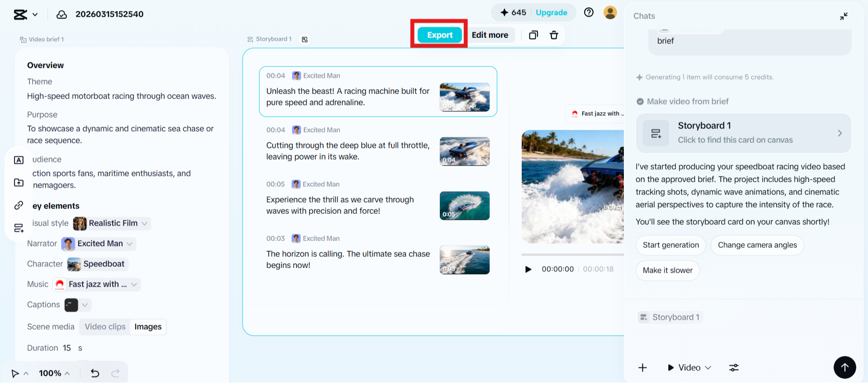Open the help question mark icon

[x=589, y=13]
